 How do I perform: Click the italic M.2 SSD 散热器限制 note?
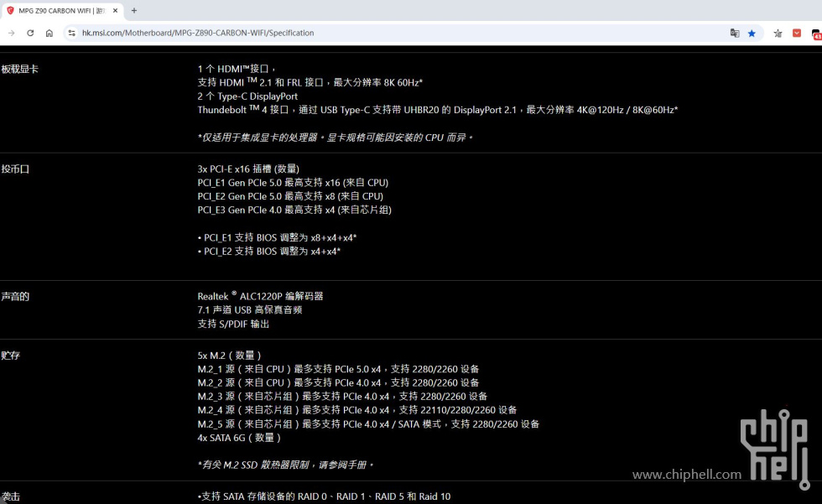point(285,465)
